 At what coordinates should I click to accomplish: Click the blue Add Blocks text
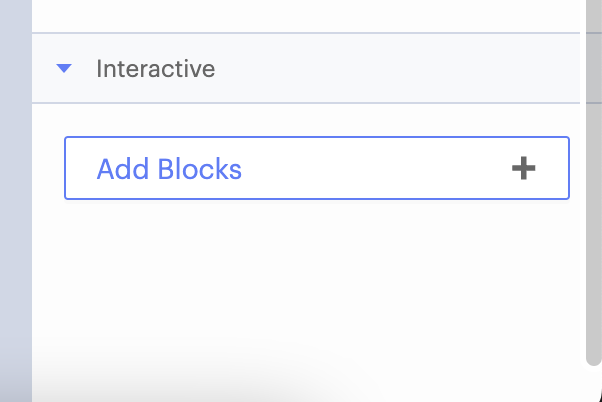[169, 169]
